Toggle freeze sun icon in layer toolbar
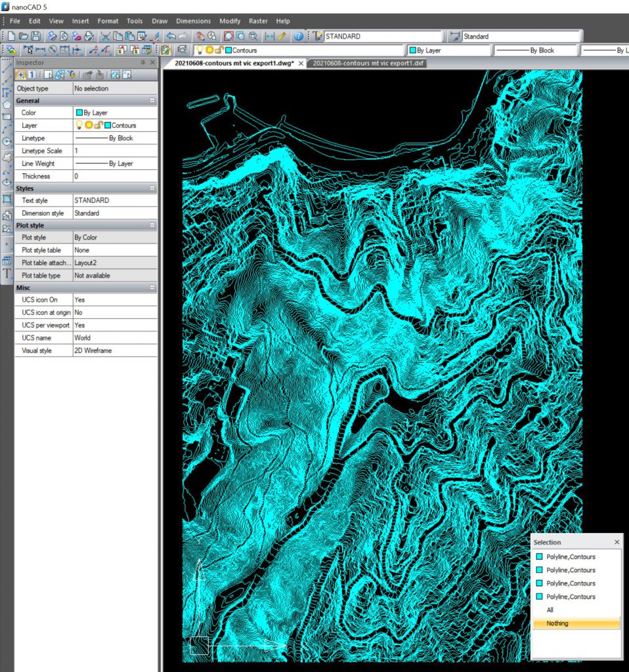Screen dimensions: 629x672 (209, 50)
